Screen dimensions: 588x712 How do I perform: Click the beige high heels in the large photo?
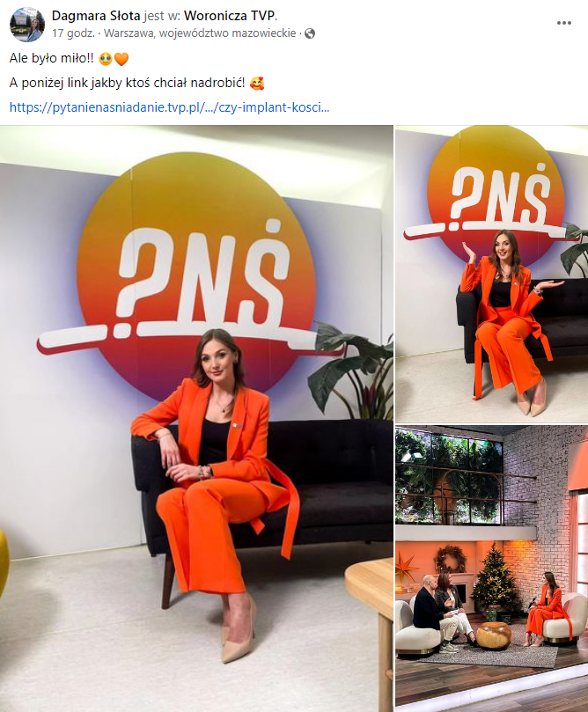(239, 631)
